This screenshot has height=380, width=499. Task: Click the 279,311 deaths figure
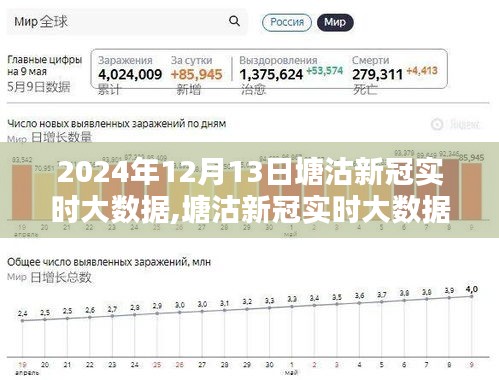pyautogui.click(x=377, y=74)
